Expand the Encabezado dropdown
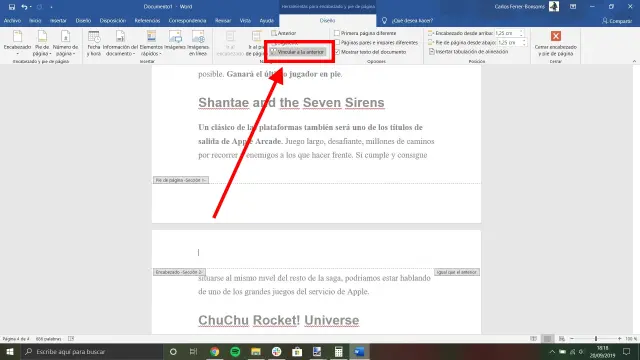The height and width of the screenshot is (360, 640). 17,43
